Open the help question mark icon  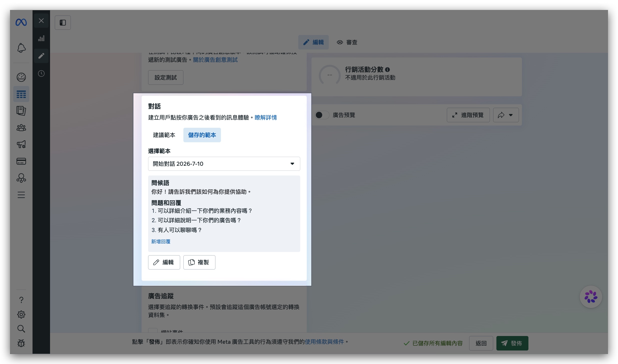[21, 300]
